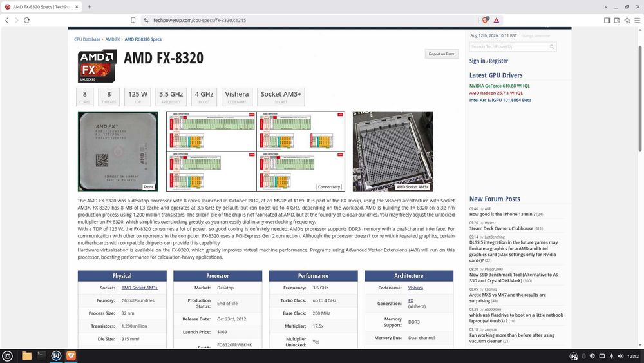
Task: Open the Brave Rewards triangle icon
Action: (x=496, y=20)
